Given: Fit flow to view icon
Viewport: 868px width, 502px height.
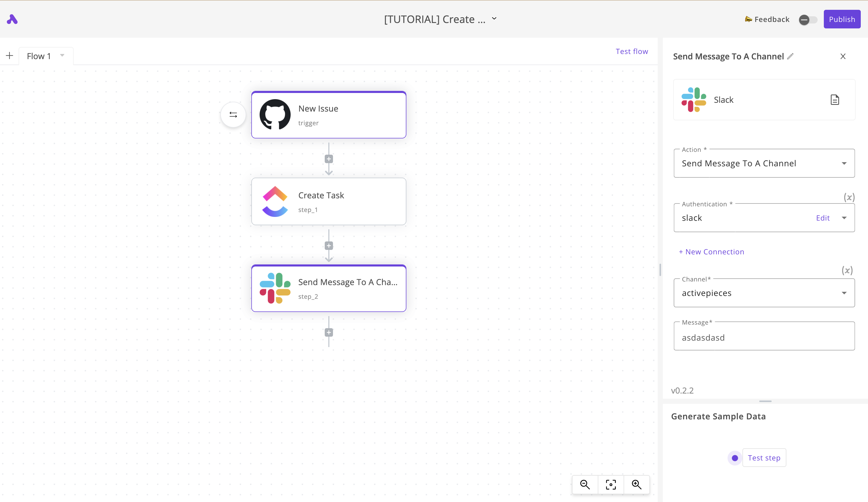Looking at the screenshot, I should coord(611,484).
